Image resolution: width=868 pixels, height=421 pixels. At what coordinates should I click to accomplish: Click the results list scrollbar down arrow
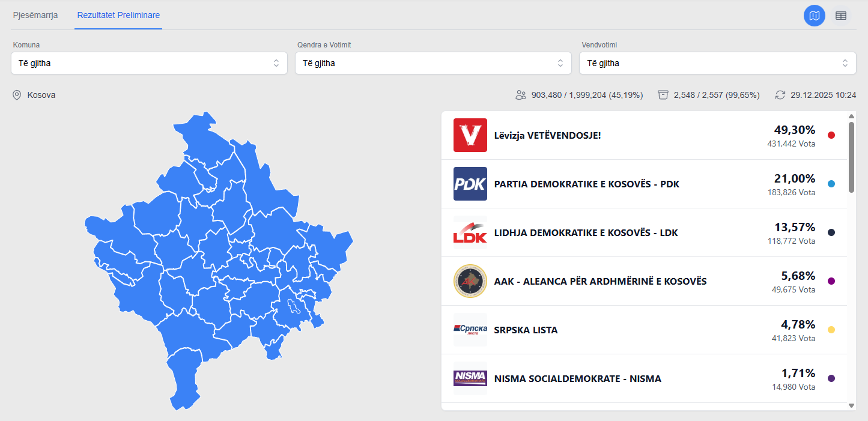click(851, 405)
